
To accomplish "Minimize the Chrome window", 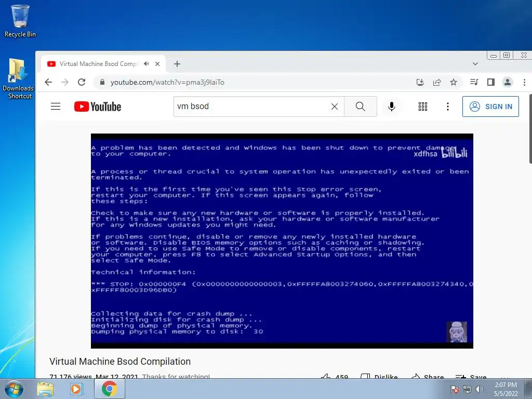I will [494, 55].
